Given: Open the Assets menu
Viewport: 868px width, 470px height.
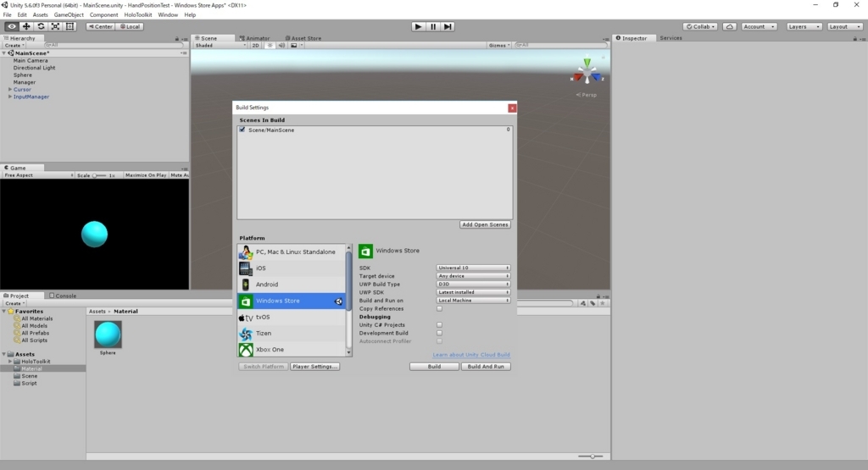Looking at the screenshot, I should click(41, 15).
